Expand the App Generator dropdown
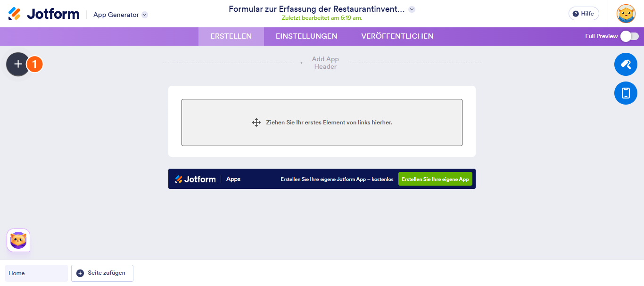644x286 pixels. (x=145, y=15)
